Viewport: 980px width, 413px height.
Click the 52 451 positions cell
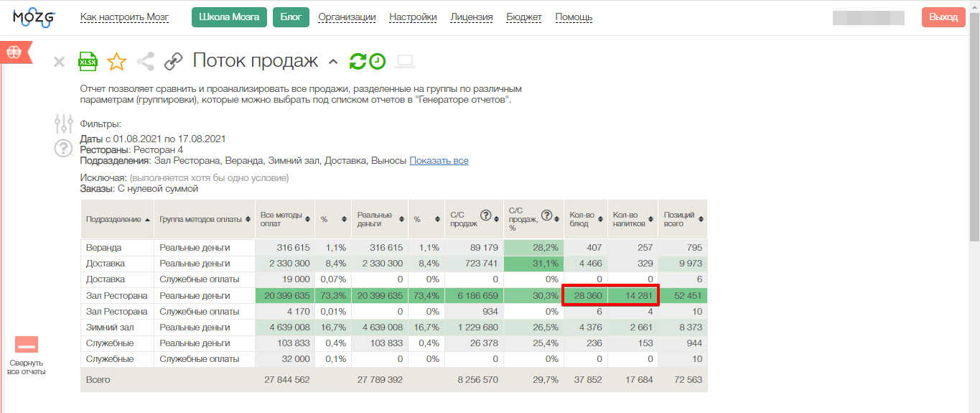682,295
